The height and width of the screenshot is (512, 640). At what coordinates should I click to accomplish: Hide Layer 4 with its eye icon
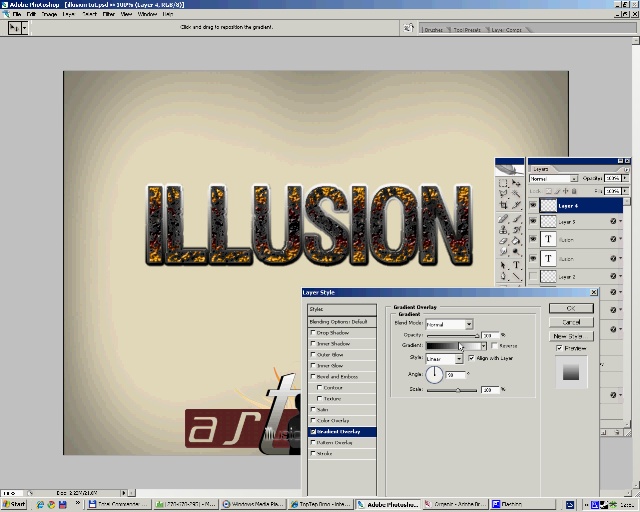tap(533, 205)
